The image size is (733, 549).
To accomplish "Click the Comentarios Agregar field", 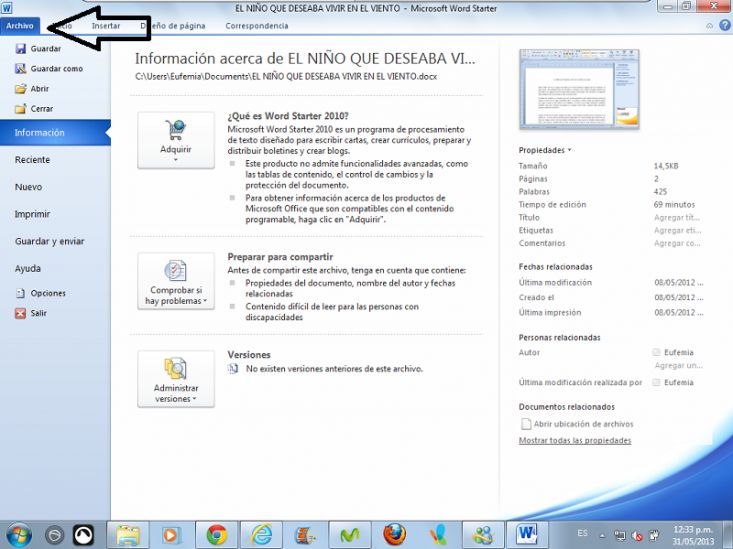I will (x=677, y=243).
